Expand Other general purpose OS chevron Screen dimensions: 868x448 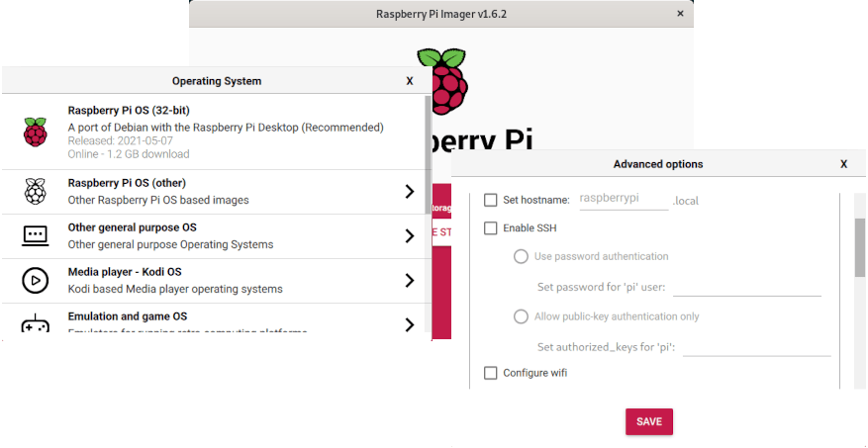pos(410,236)
